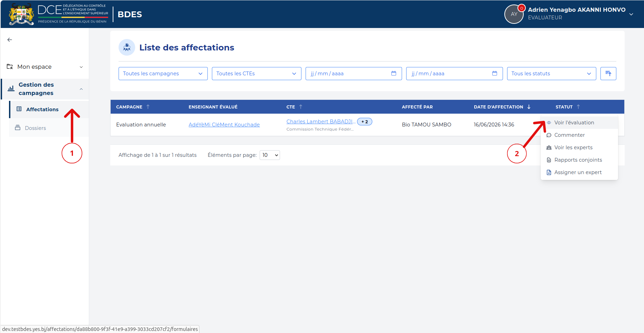Click the Gestion des campagnes chart icon

coord(11,88)
